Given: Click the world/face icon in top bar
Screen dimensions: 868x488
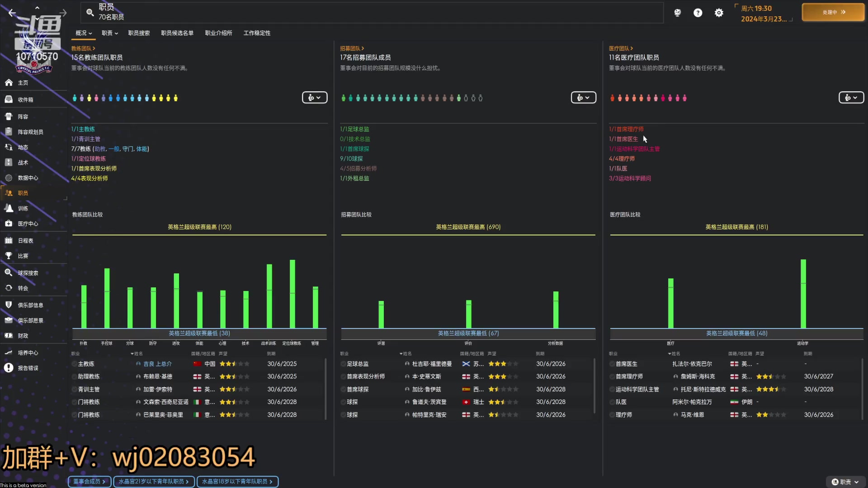Looking at the screenshot, I should click(677, 13).
